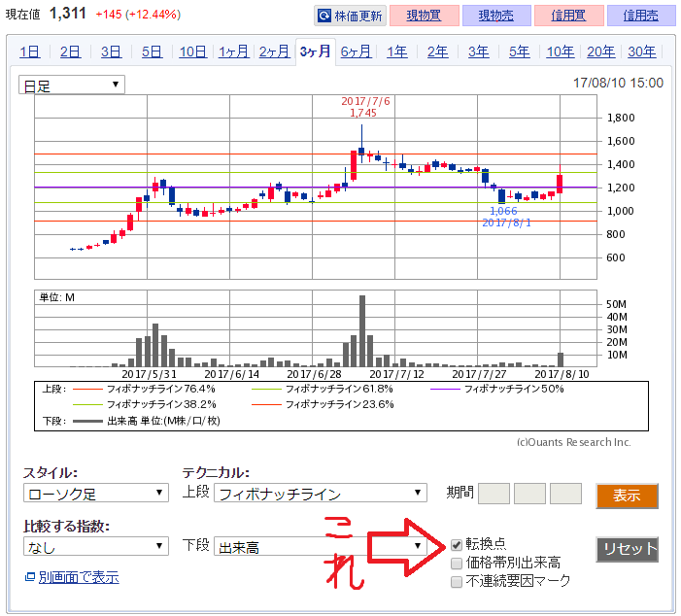Switch to the 2年 chart tab
Image resolution: width=681 pixels, height=616 pixels.
[437, 51]
